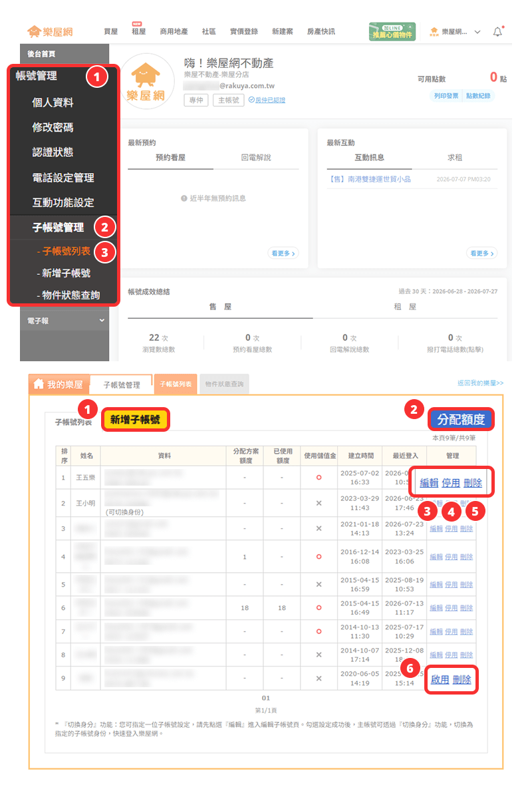Click page number 01 in pagination
532x793 pixels.
[x=266, y=698]
